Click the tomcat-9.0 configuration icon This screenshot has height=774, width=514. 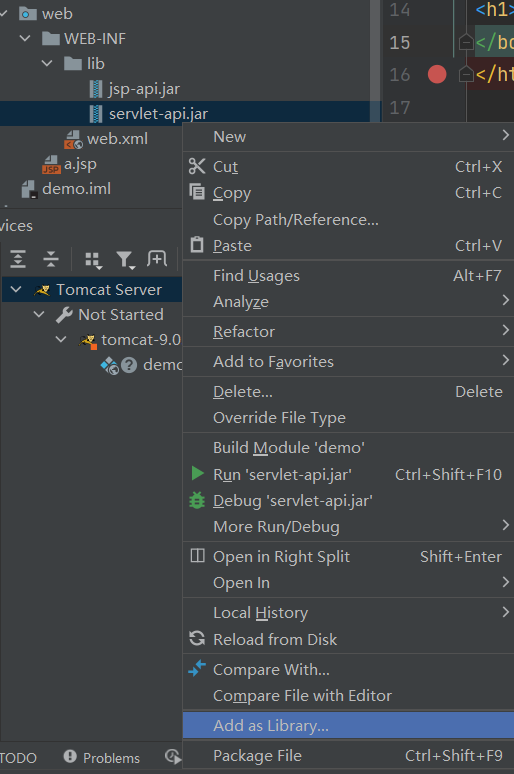[x=87, y=341]
